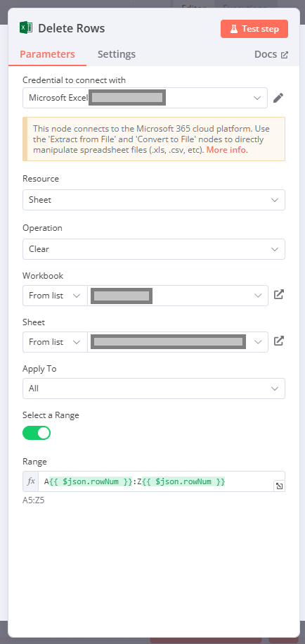Switch to the Settings tab
Image resolution: width=305 pixels, height=644 pixels.
[x=117, y=54]
